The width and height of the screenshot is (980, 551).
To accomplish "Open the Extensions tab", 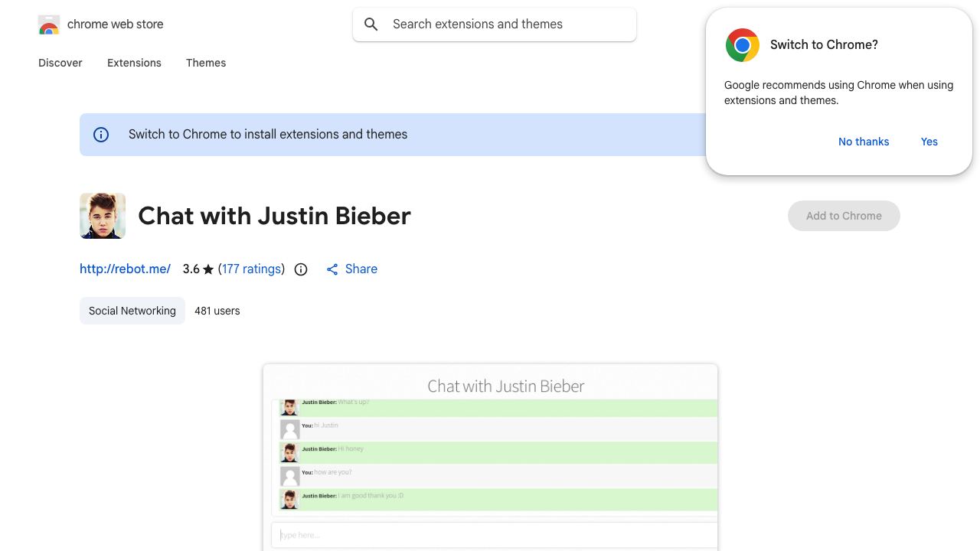I will [134, 63].
